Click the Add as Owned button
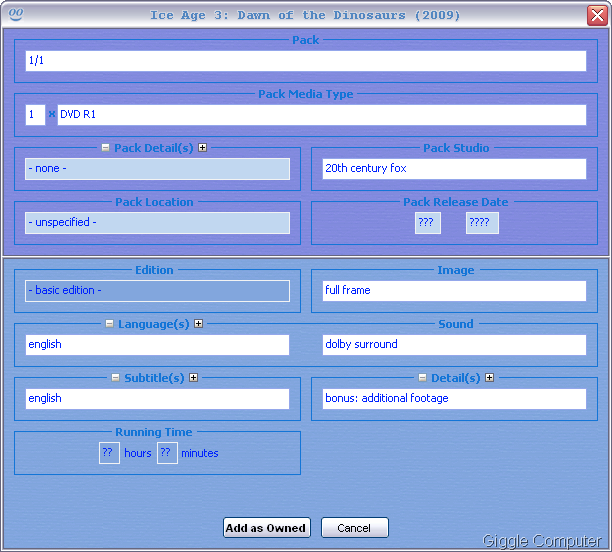 (267, 528)
